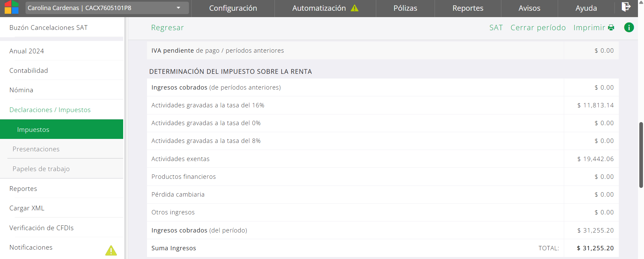Expand the Declaraciones / Impuestos section
Image resolution: width=644 pixels, height=259 pixels.
click(50, 110)
